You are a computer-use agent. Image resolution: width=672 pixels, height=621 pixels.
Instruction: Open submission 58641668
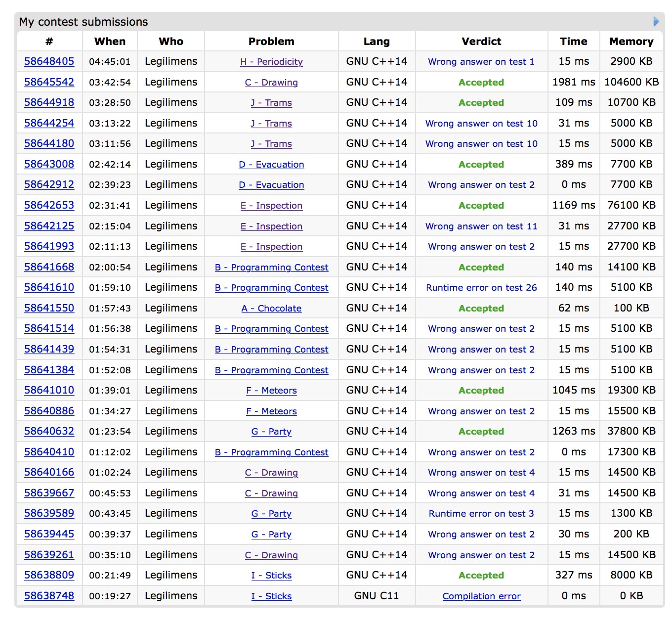point(49,267)
